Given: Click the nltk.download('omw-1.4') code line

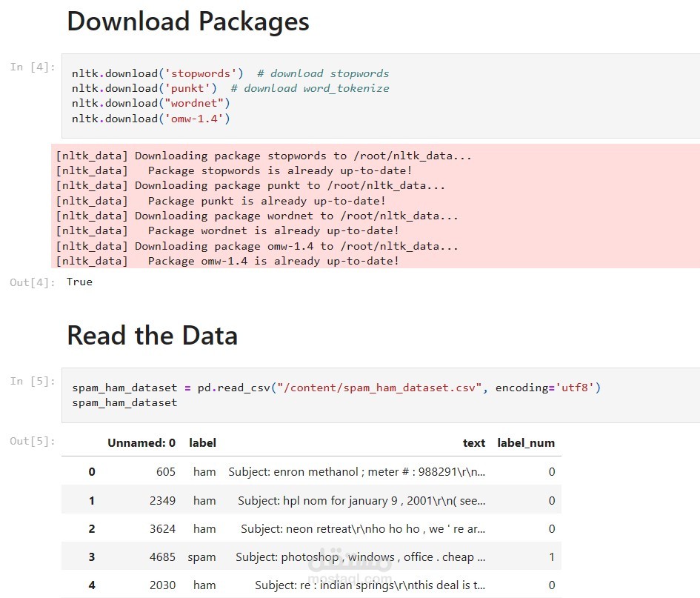Looking at the screenshot, I should point(150,119).
